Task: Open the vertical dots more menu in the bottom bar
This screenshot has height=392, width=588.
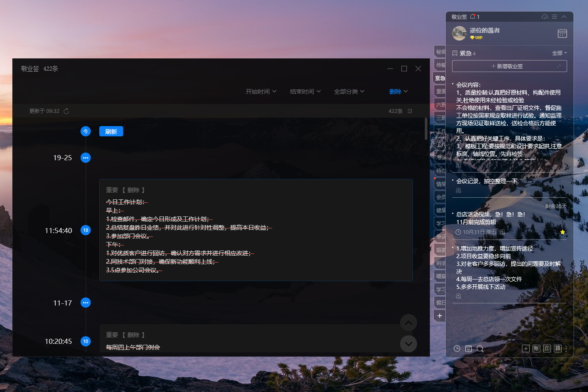Action: pos(566,349)
